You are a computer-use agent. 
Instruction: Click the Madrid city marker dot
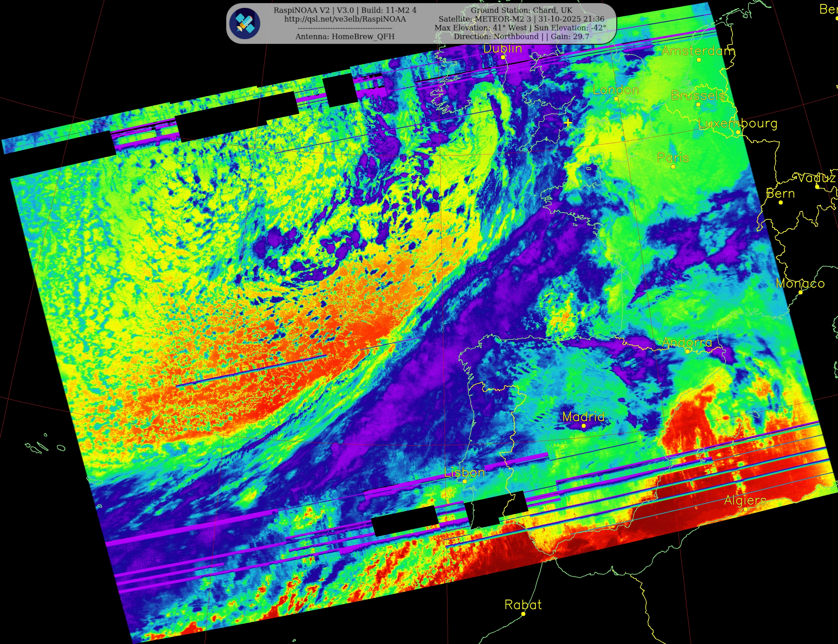click(584, 426)
